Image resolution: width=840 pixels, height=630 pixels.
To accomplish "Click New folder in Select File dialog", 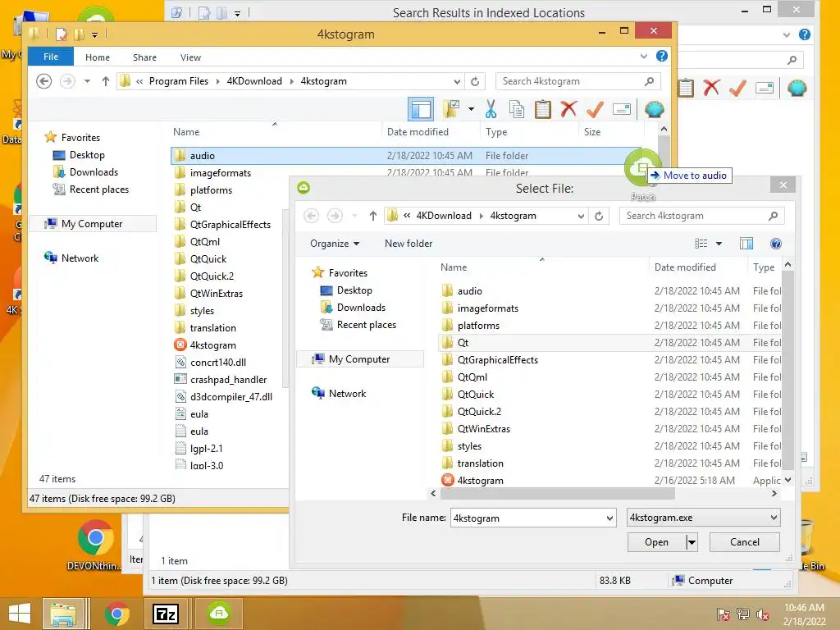I will (x=409, y=244).
